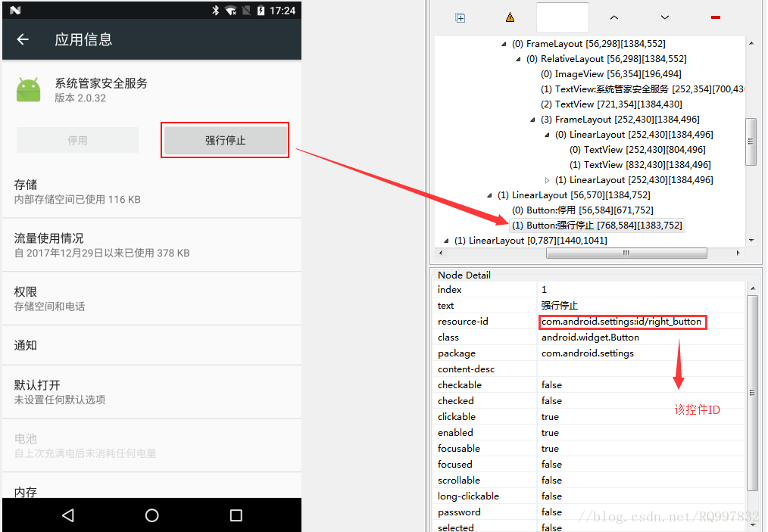Tap the 版本 2.0.32 version text

point(80,98)
